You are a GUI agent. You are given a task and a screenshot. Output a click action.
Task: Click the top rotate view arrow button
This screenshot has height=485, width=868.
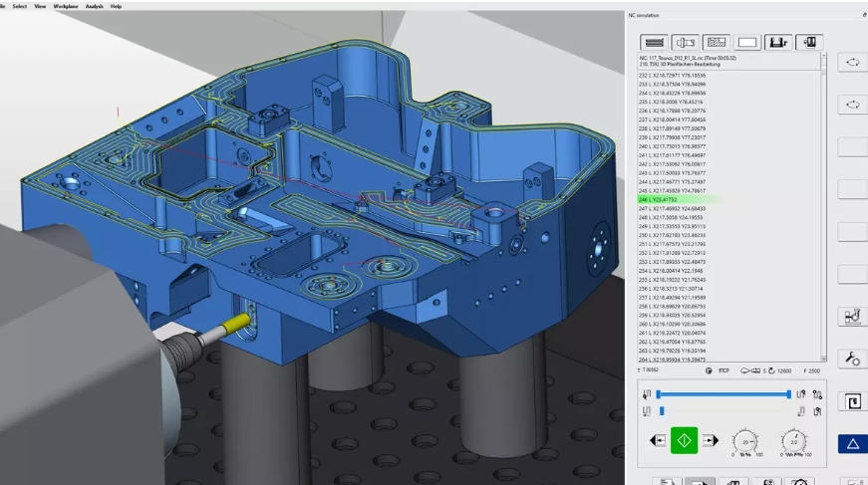[x=852, y=62]
